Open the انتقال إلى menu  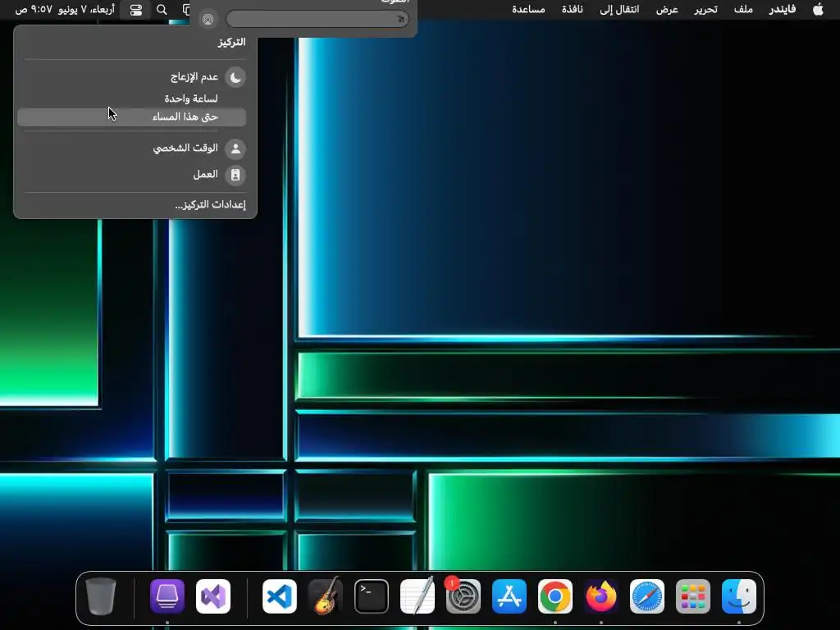click(619, 9)
